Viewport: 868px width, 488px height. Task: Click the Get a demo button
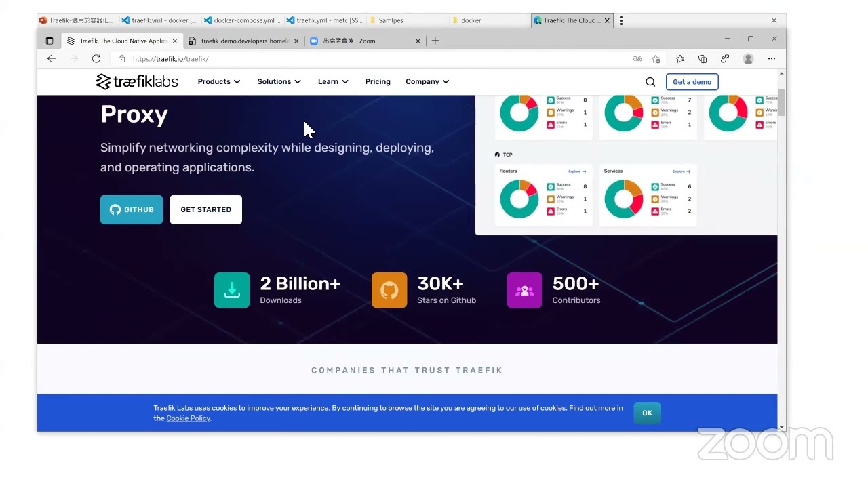click(x=692, y=82)
